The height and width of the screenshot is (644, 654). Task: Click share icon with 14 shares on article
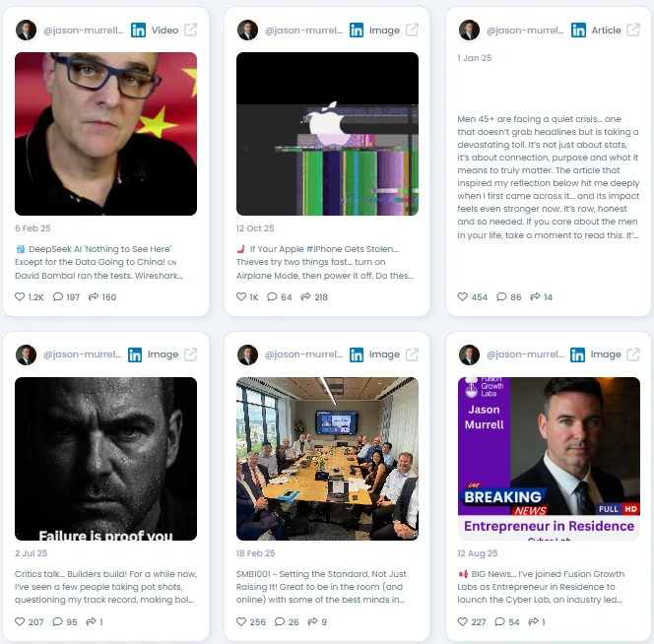pos(535,296)
